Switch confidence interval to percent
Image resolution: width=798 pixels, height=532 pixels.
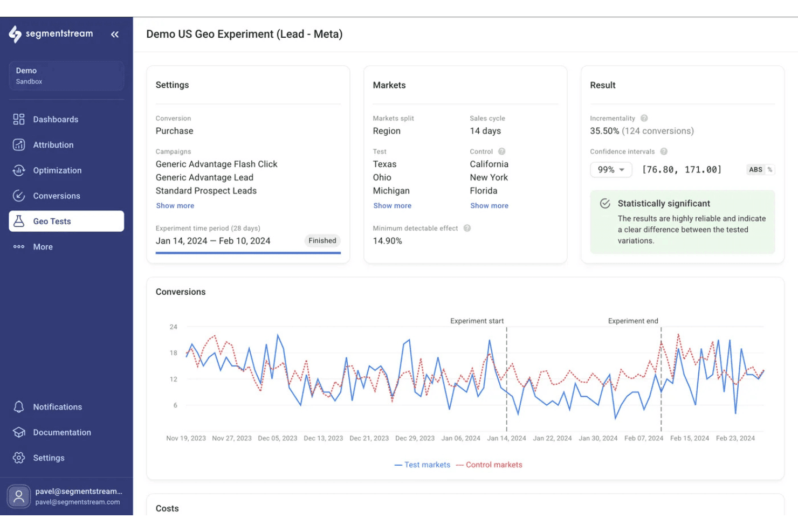(770, 170)
